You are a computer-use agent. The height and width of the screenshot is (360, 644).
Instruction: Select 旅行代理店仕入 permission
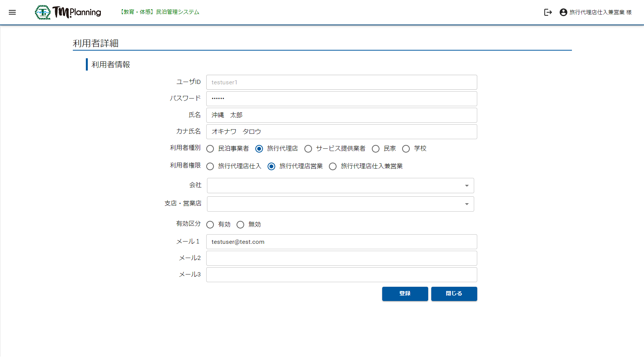click(210, 166)
